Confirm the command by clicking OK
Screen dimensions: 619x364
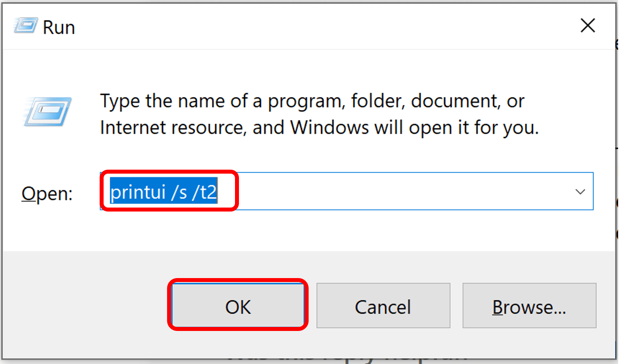238,306
